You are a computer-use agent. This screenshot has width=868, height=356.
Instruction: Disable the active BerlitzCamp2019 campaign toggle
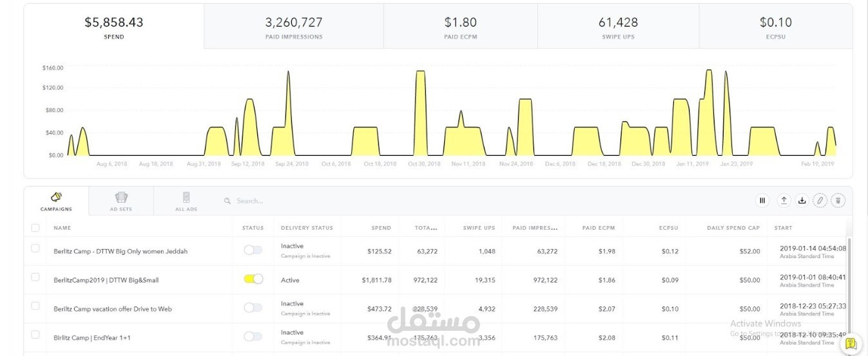253,279
